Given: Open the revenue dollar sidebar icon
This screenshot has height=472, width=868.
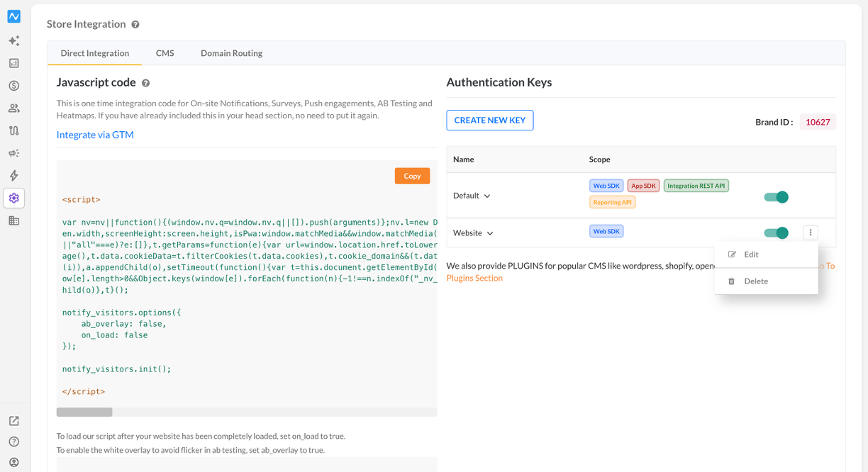Looking at the screenshot, I should [x=14, y=86].
